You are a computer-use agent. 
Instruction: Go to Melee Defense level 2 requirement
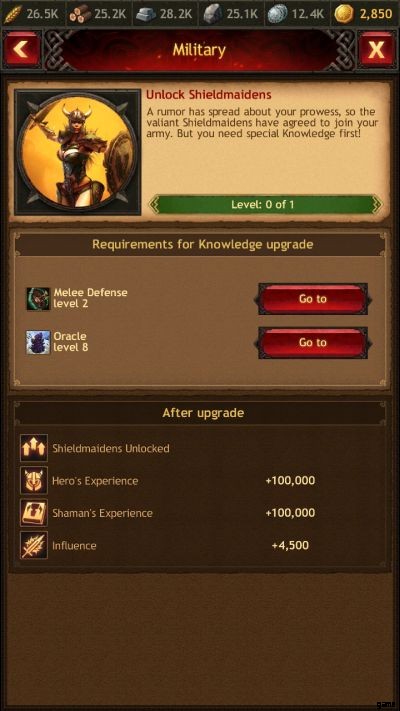click(313, 299)
